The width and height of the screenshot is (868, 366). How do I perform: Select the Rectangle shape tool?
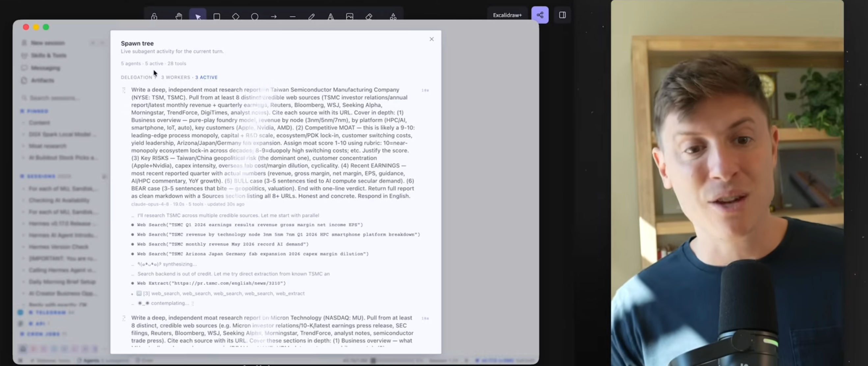pos(217,16)
